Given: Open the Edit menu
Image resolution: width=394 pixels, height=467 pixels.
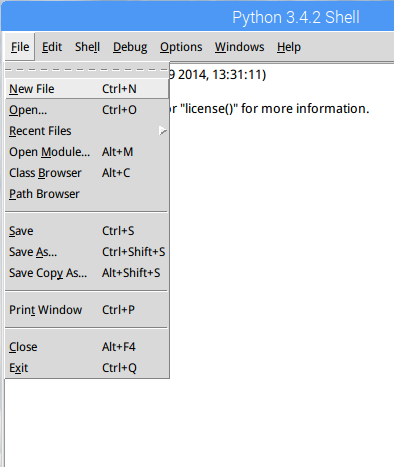Looking at the screenshot, I should pyautogui.click(x=52, y=47).
